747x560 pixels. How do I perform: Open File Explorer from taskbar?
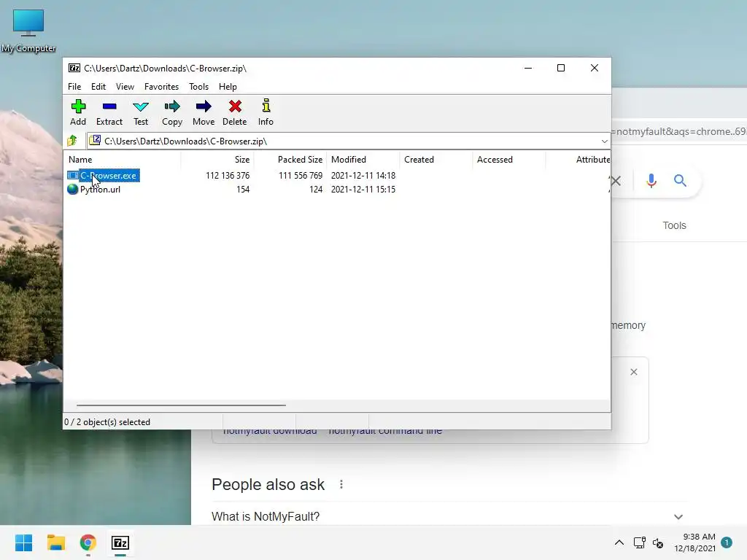pos(55,542)
